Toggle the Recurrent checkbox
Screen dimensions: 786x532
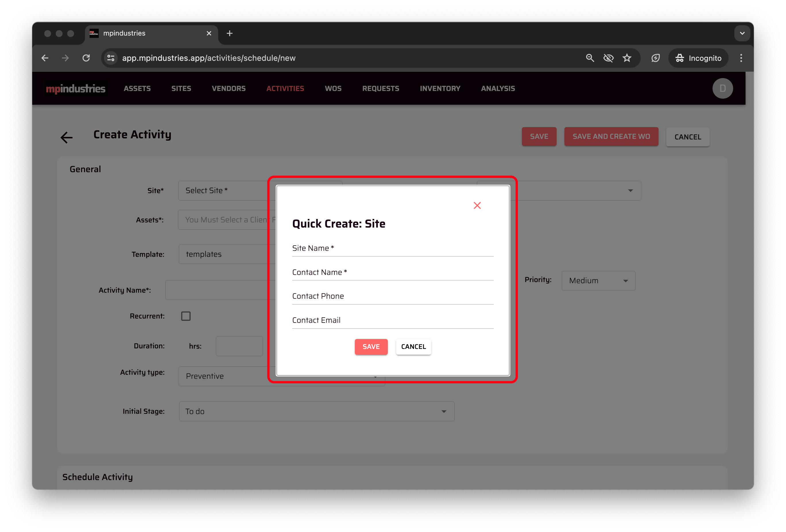(x=186, y=316)
